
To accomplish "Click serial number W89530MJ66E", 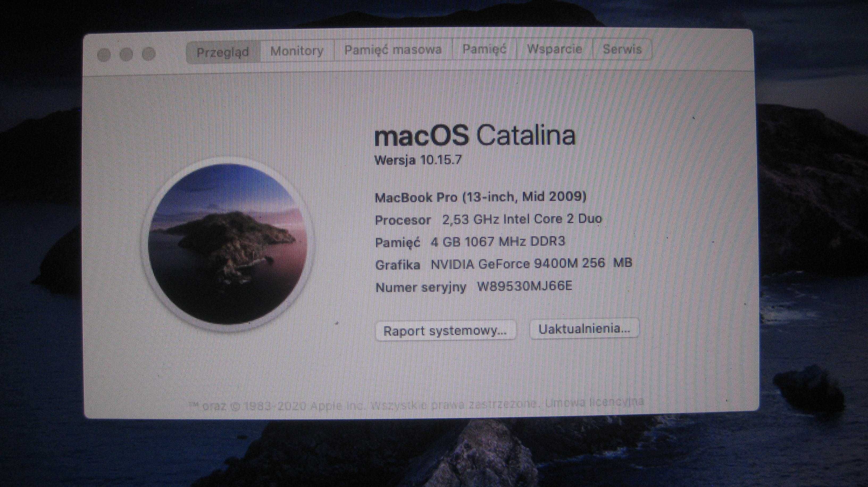I will 525,287.
